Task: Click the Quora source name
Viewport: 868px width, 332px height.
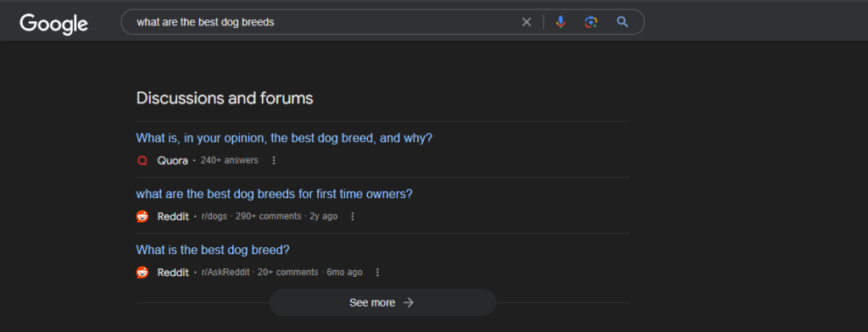Action: (x=173, y=160)
